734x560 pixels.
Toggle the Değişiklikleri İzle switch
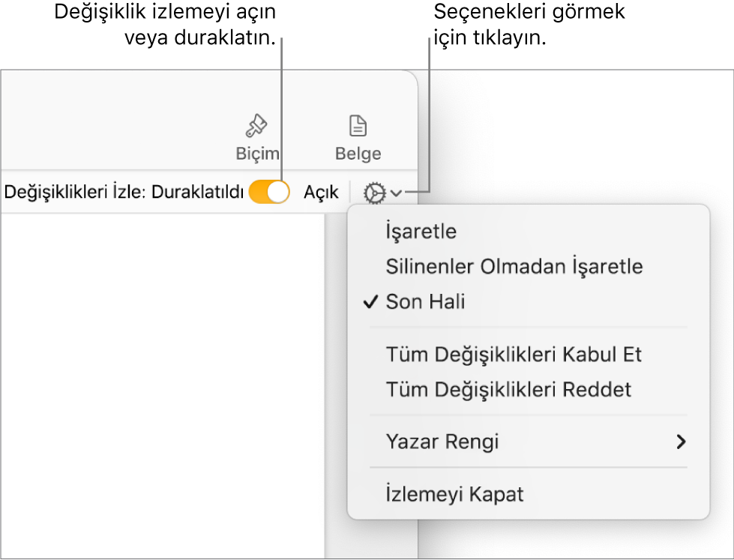click(x=269, y=193)
